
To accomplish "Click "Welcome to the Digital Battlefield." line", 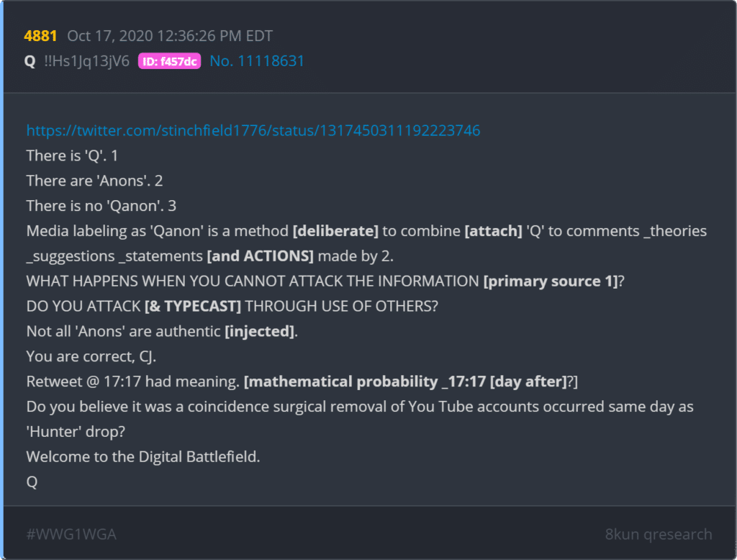I will pos(143,456).
